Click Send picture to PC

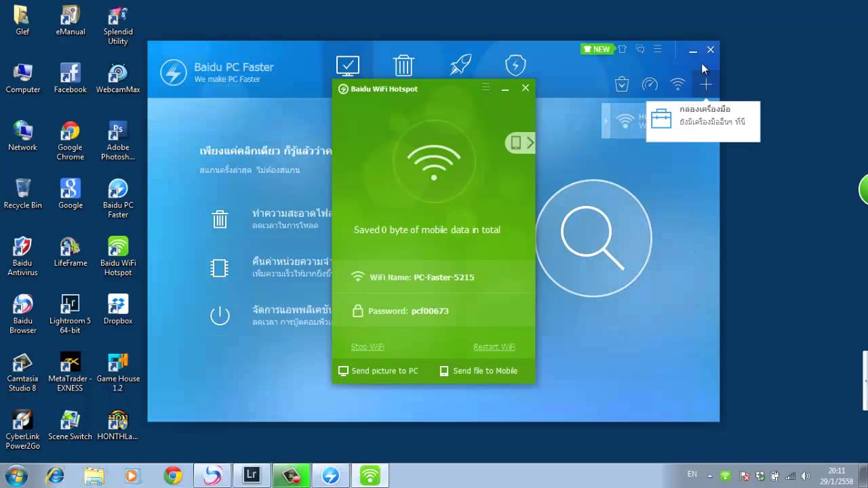point(378,371)
